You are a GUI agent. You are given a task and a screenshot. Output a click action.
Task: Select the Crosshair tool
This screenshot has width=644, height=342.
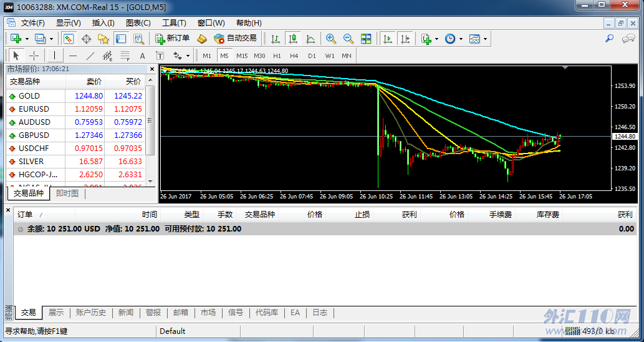34,56
